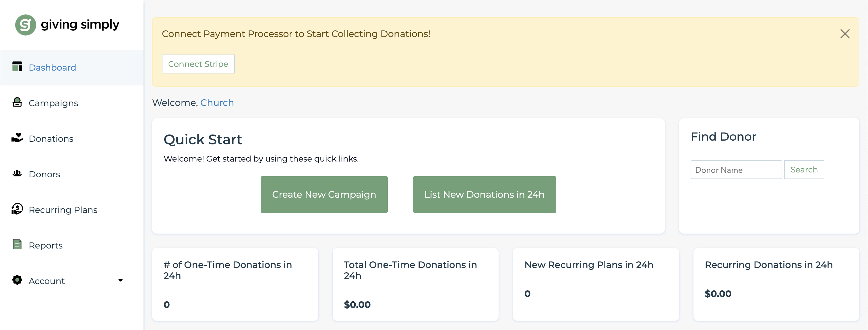Select the Recurring Plans dollar icon
The height and width of the screenshot is (330, 868).
point(17,209)
